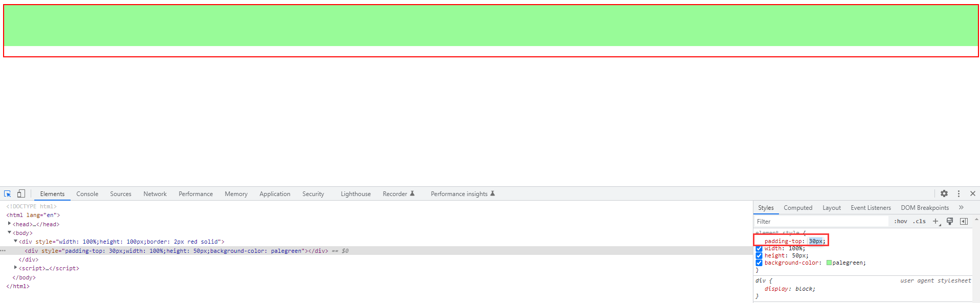Open the Sources tab
Screen dimensions: 980x303
(121, 194)
